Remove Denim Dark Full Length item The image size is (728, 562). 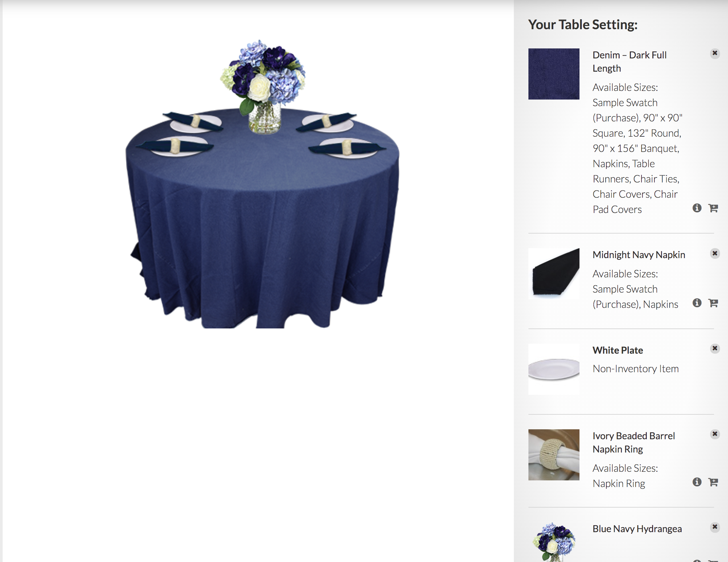(715, 53)
